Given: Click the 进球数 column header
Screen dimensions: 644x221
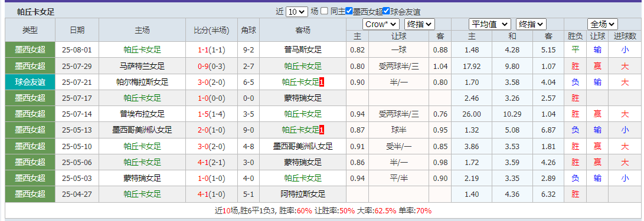Looking at the screenshot, I should click(625, 36).
